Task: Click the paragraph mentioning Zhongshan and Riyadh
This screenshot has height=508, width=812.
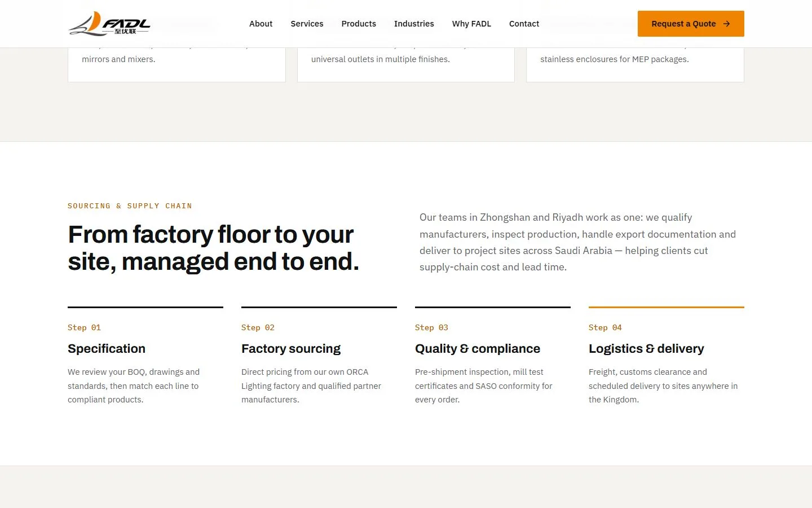Action: tap(577, 242)
